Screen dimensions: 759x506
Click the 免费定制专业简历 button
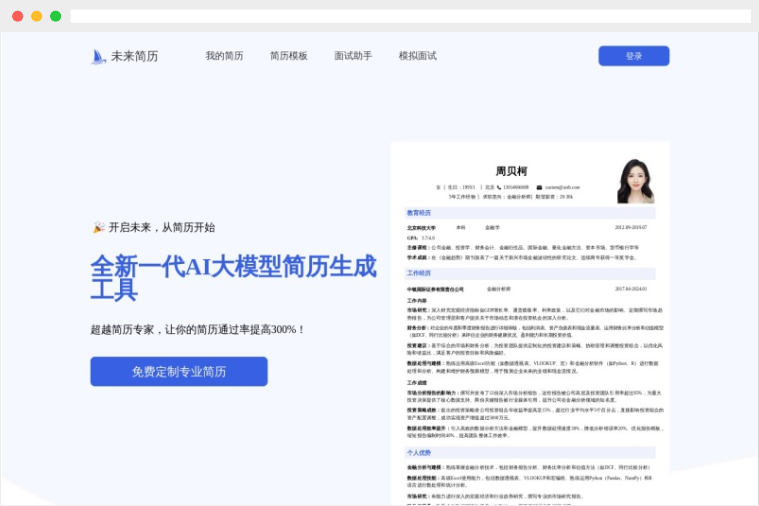(179, 371)
